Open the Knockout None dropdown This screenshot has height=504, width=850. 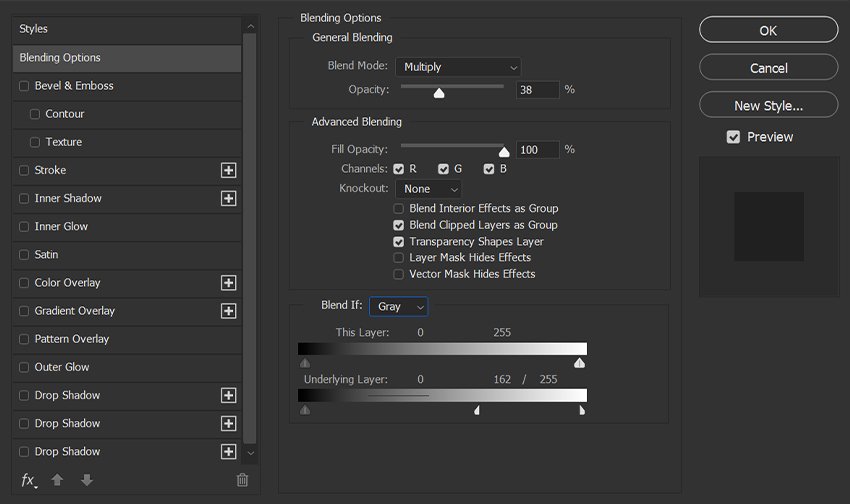point(429,189)
